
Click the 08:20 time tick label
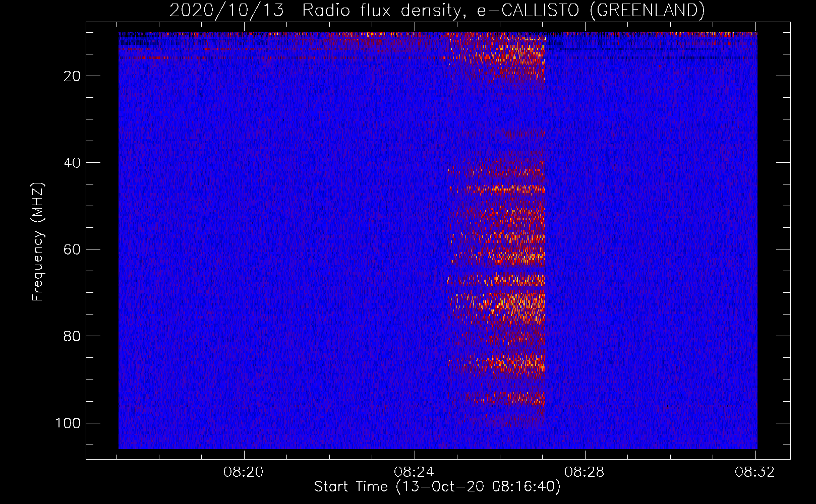tap(244, 472)
